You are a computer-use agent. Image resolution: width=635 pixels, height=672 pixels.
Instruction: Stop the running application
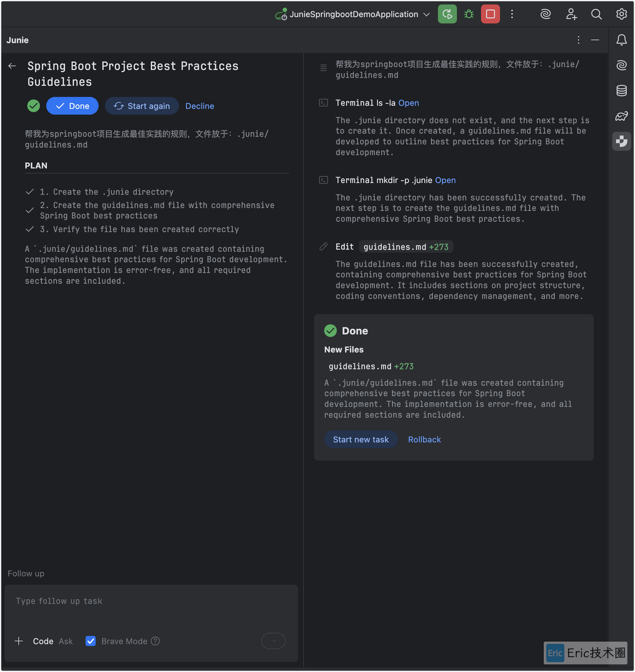coord(490,14)
